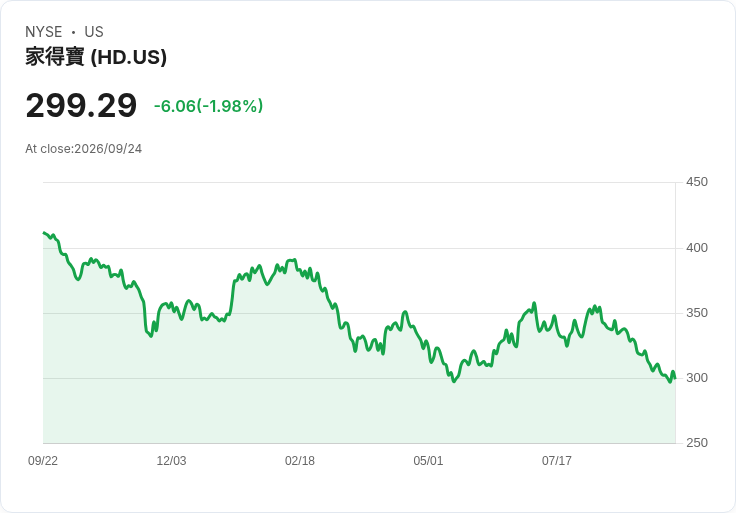Select the 12/03 date label on axis

tap(171, 461)
